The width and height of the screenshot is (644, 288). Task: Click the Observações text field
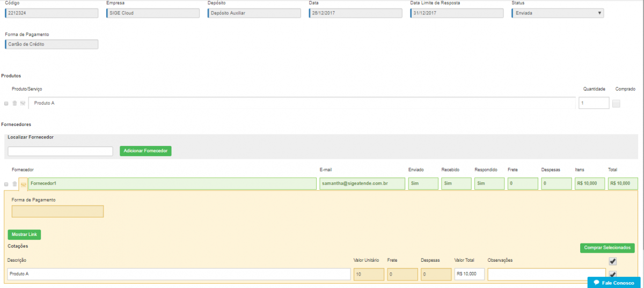(546, 274)
